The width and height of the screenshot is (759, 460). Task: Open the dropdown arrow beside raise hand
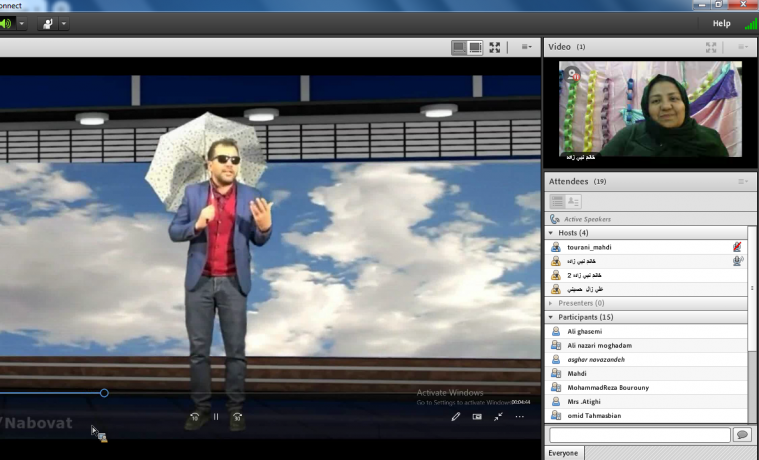64,23
